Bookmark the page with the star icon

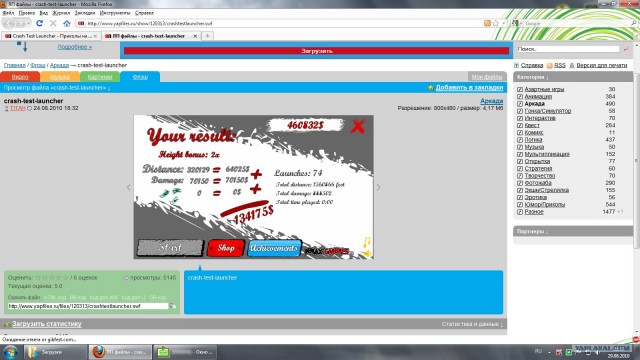point(496,23)
